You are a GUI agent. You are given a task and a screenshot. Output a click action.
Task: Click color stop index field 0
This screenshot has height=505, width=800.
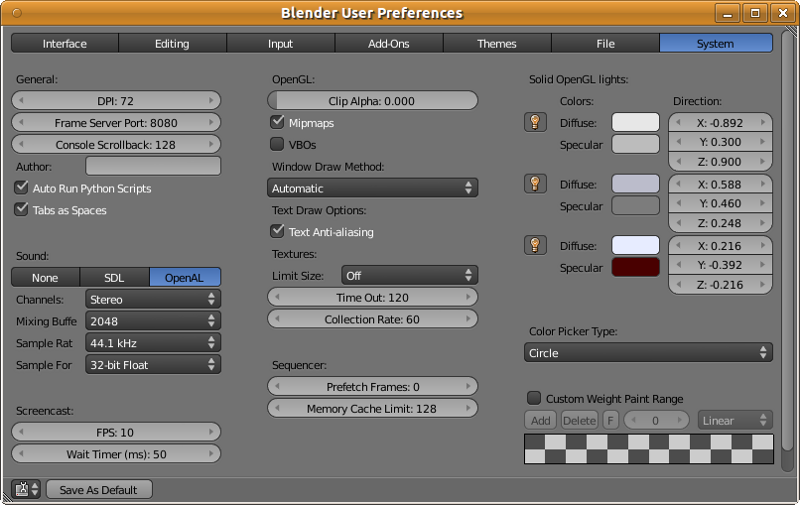click(x=656, y=420)
